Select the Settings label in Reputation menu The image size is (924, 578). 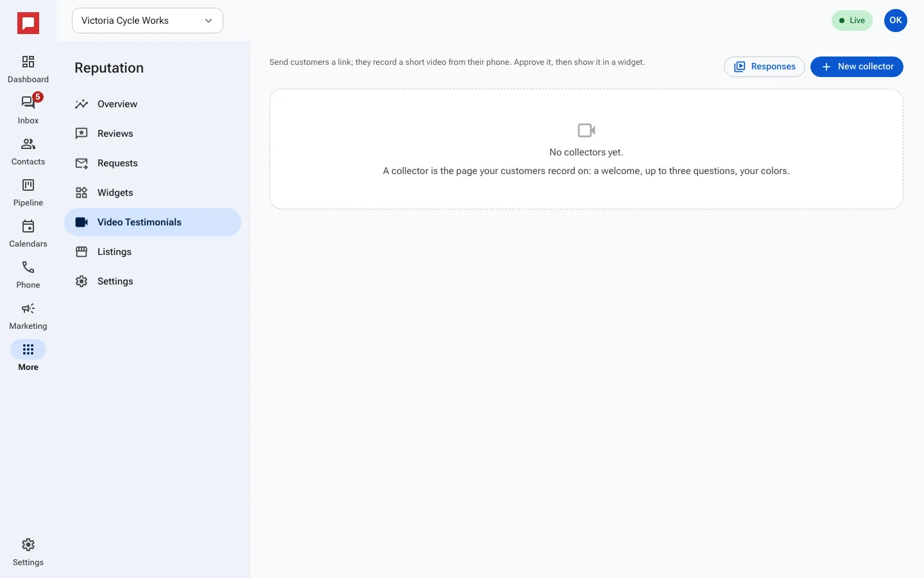pyautogui.click(x=116, y=281)
